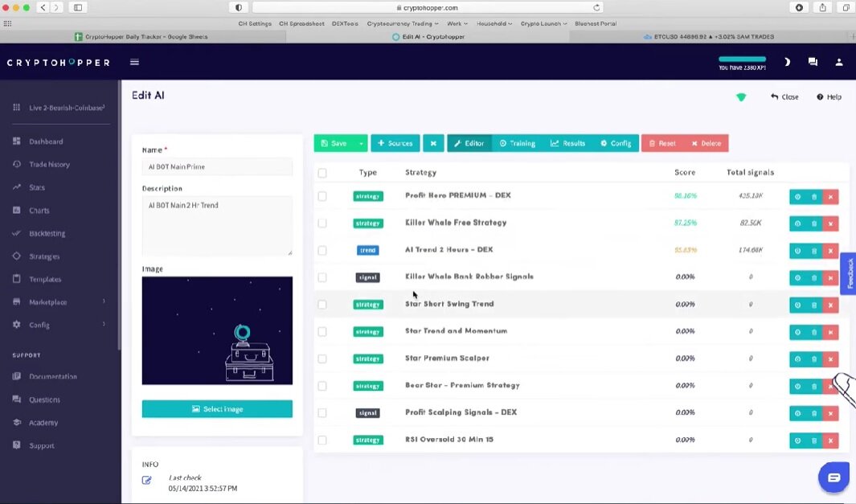
Task: Click trash icon for Star Premium Scalper row
Action: [814, 359]
